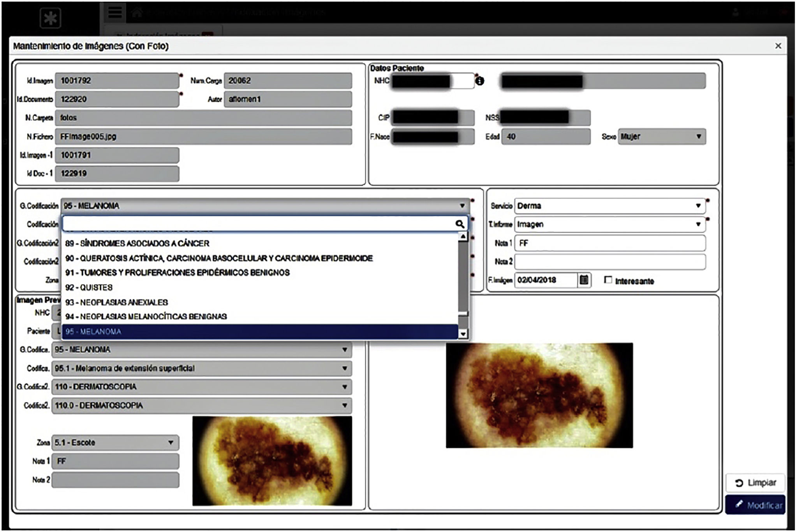This screenshot has height=532, width=796.
Task: Open the calendar picker next to F.Imagen
Action: point(583,280)
